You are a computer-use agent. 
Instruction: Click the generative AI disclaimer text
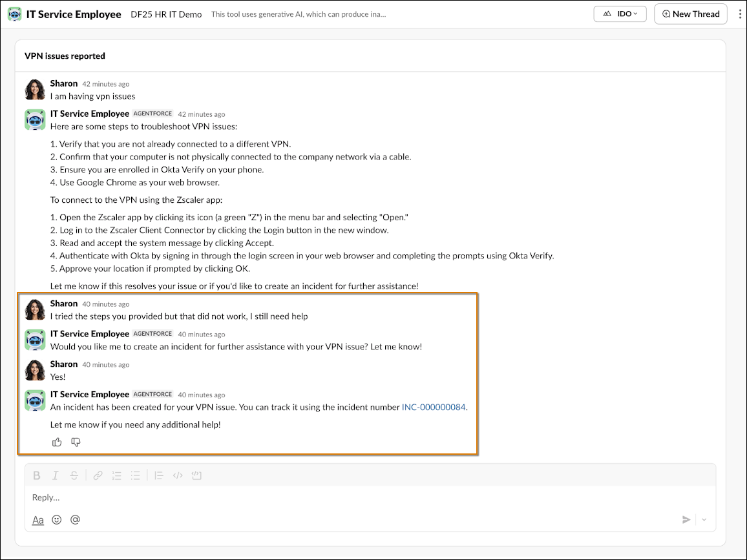pyautogui.click(x=299, y=14)
